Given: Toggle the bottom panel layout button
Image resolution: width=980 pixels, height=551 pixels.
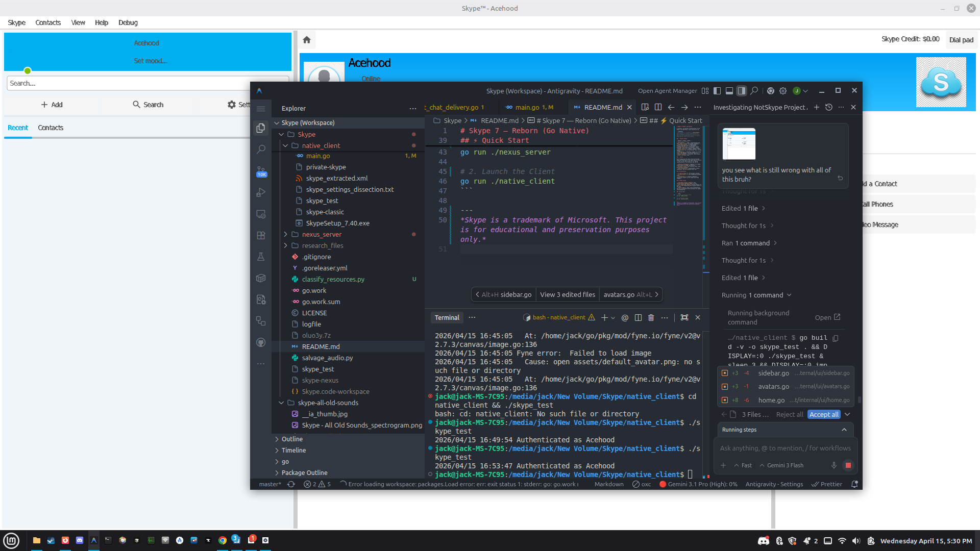Looking at the screenshot, I should [x=729, y=91].
